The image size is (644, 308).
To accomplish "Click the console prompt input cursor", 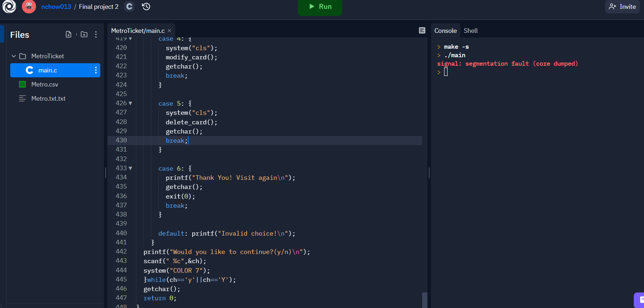I will 446,72.
